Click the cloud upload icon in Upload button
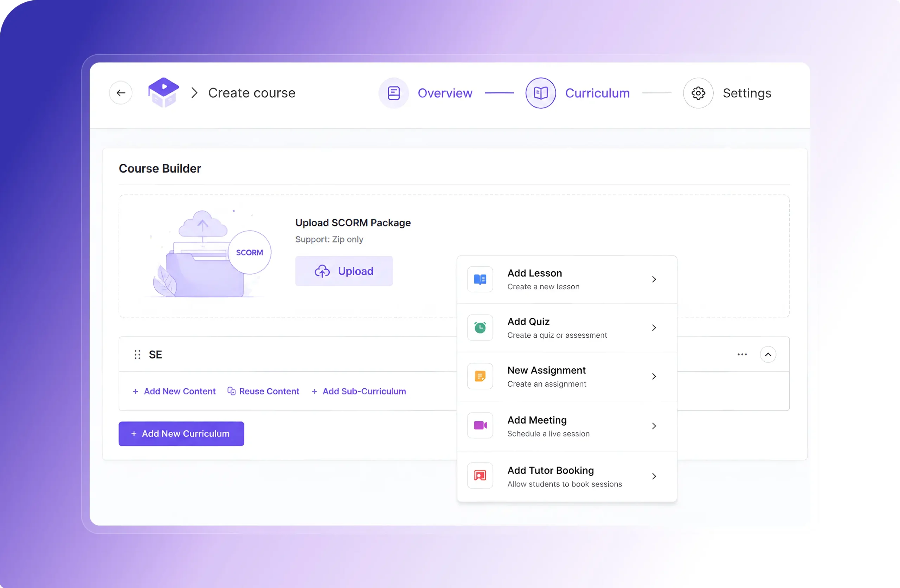 [322, 271]
